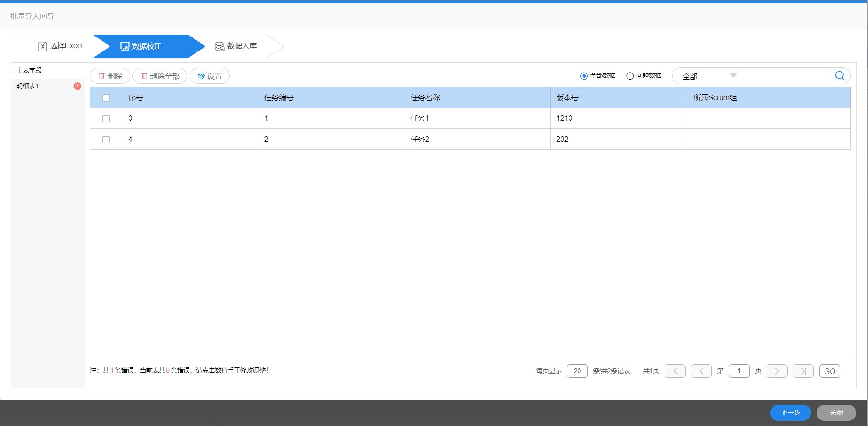Click the 版本号 column header
The image size is (868, 426).
pos(619,97)
